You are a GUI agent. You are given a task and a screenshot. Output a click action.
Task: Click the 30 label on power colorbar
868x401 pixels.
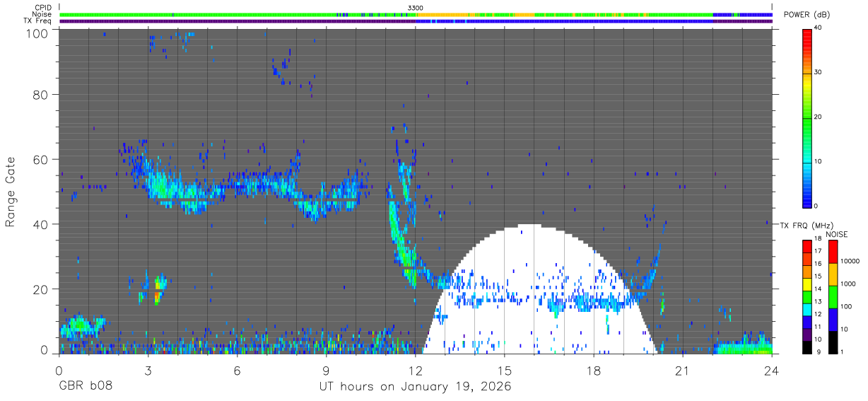(819, 73)
